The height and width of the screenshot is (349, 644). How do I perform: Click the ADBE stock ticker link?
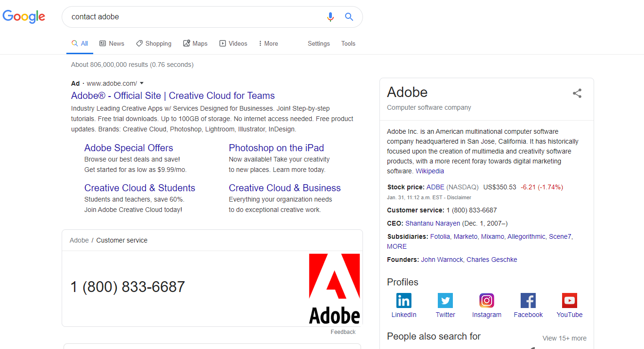pos(435,187)
